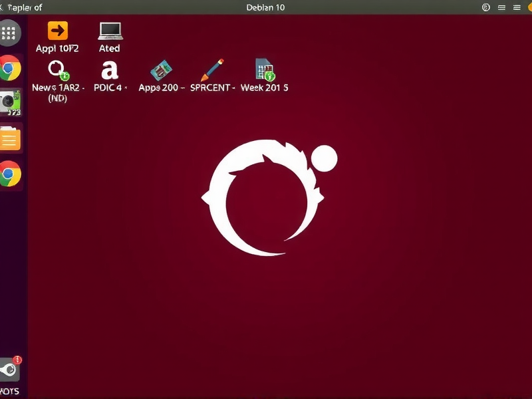Click the back arrow at top left corner

pos(4,7)
